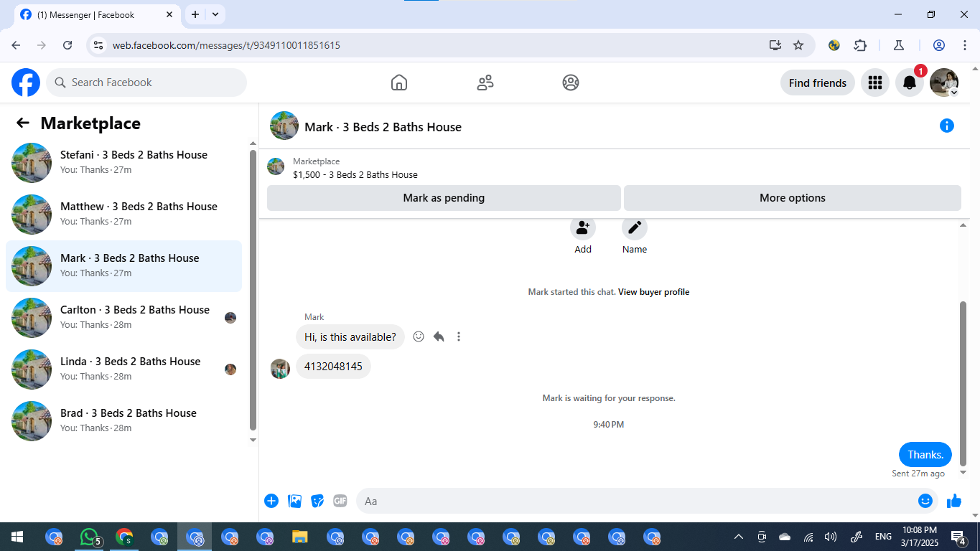Open the View buyer profile link
Screen dimensions: 980x551
653,292
